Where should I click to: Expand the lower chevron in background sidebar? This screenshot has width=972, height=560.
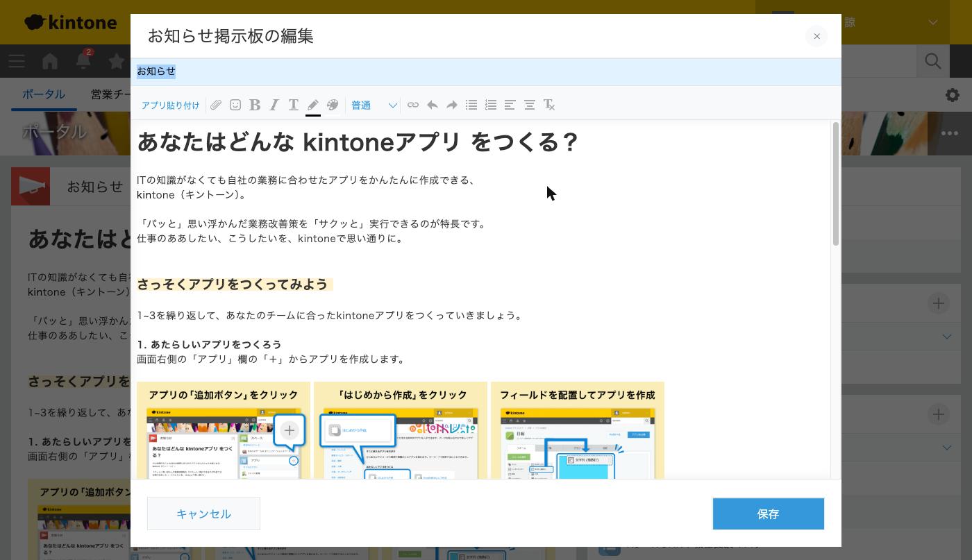[x=947, y=448]
